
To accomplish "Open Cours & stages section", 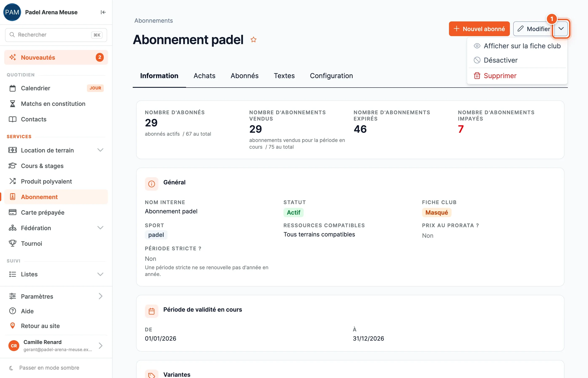I will click(56, 166).
